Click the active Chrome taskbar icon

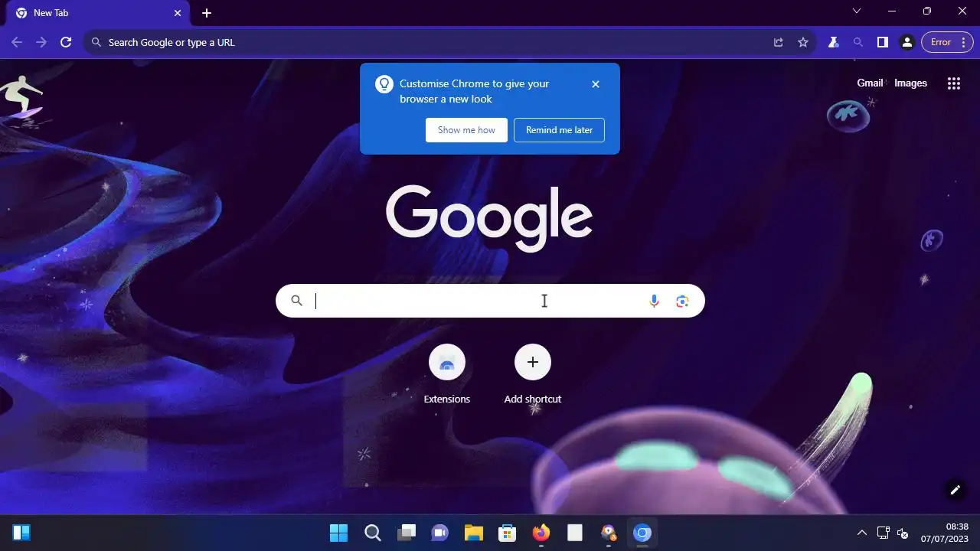[x=642, y=533]
